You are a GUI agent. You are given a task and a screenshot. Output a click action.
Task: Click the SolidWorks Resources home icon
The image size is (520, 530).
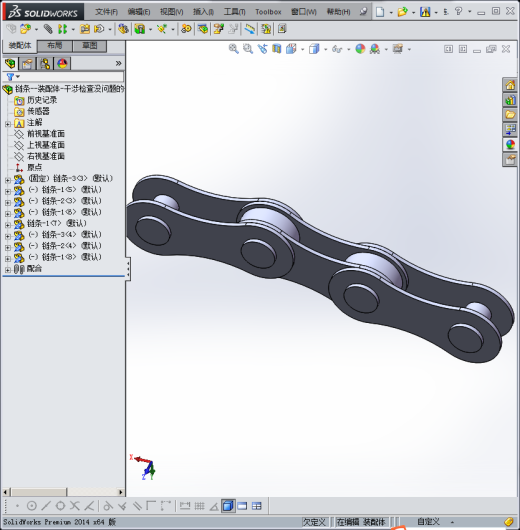coord(510,85)
